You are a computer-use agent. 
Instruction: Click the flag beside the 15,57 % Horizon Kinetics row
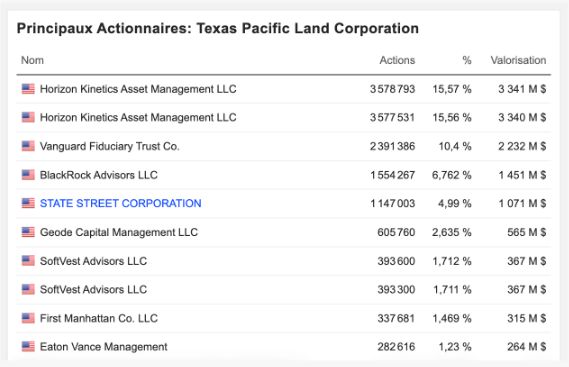pos(28,89)
